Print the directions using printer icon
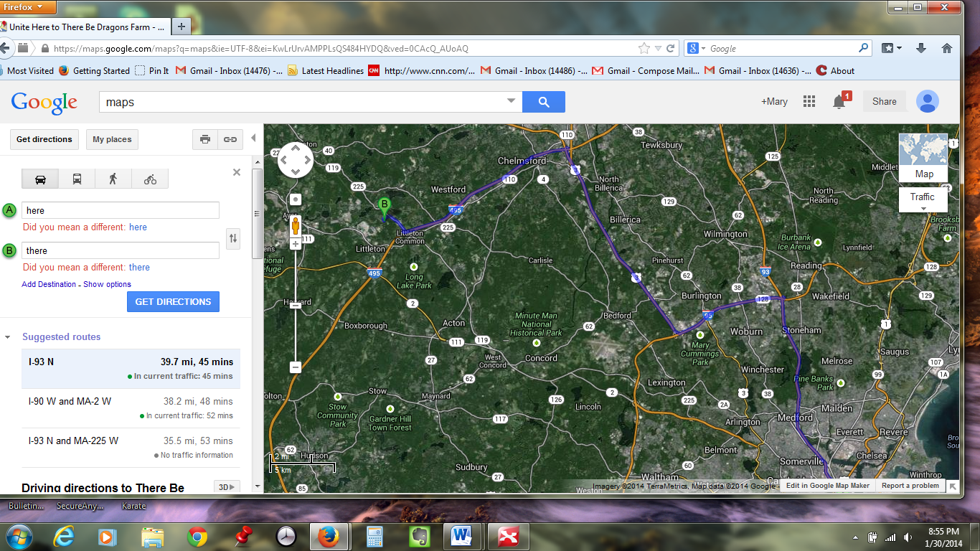This screenshot has height=551, width=980. click(x=205, y=139)
